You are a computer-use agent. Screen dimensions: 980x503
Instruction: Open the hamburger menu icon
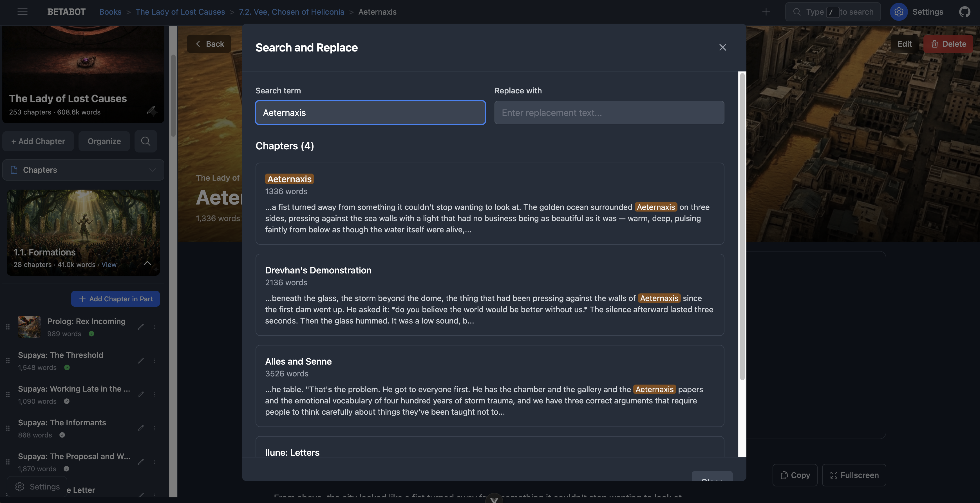pos(23,12)
